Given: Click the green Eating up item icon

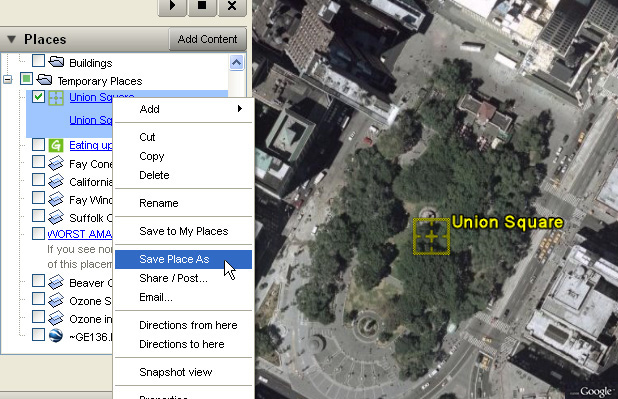Looking at the screenshot, I should 56,145.
